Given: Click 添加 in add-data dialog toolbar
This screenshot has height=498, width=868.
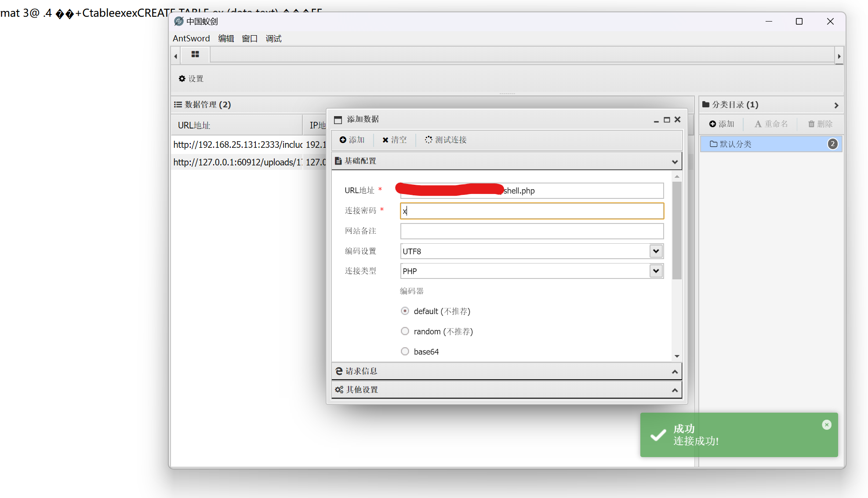Looking at the screenshot, I should pyautogui.click(x=352, y=140).
